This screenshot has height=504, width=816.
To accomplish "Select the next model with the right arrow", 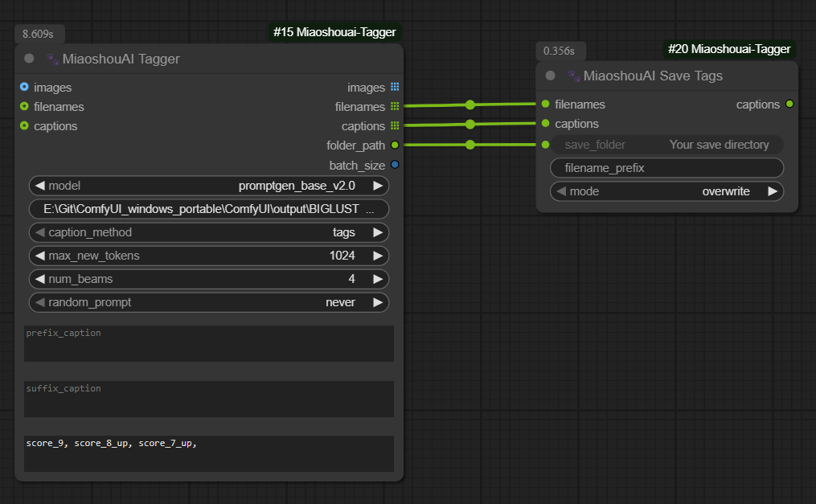I will coord(378,186).
